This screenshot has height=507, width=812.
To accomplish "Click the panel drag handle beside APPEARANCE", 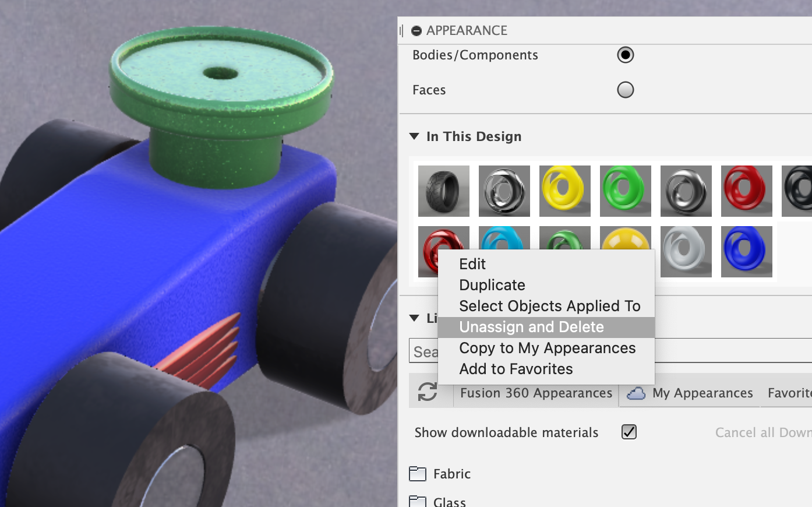I will [401, 31].
